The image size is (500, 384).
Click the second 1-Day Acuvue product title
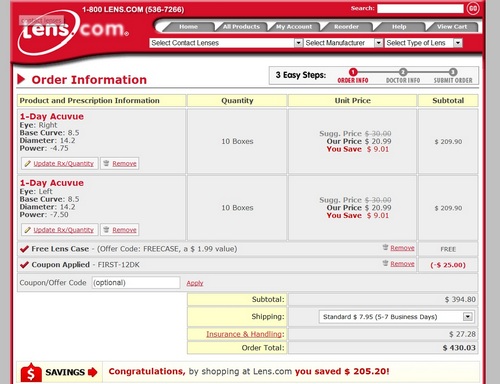(x=52, y=183)
